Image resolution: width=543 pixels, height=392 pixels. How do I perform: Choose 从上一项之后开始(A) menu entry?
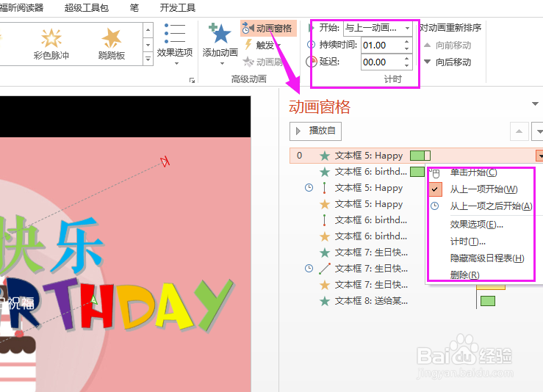(482, 206)
